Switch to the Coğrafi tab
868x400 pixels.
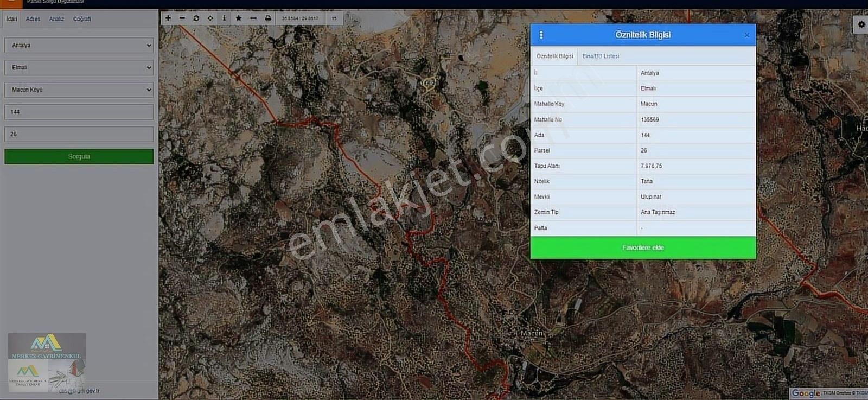tap(82, 19)
